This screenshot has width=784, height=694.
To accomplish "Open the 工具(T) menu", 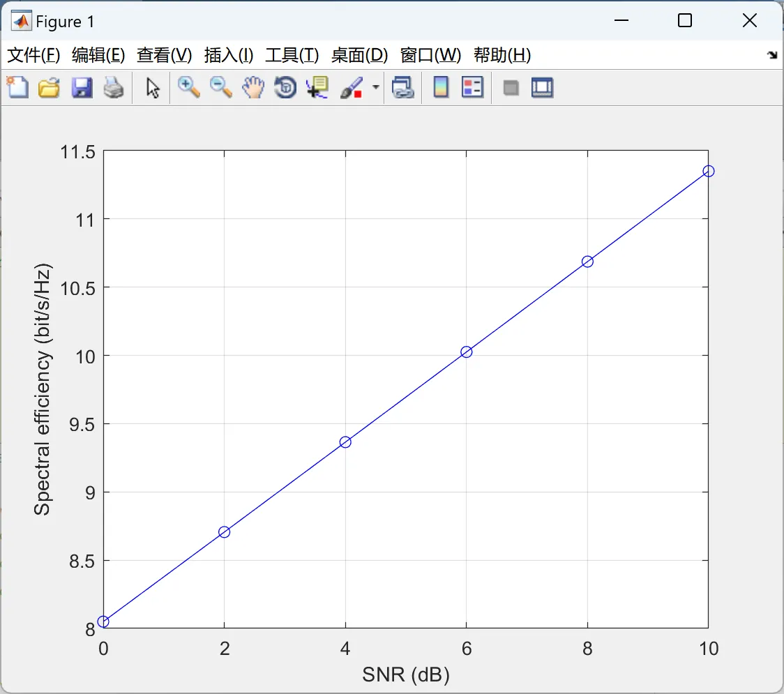I will (x=292, y=55).
